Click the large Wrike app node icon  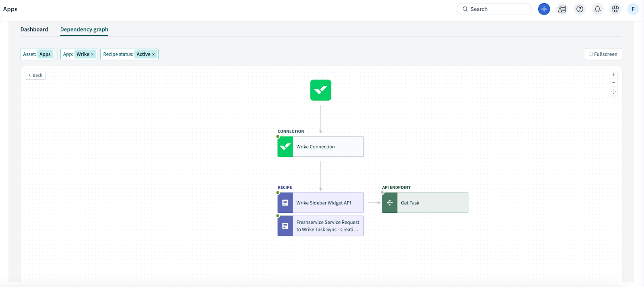(x=320, y=90)
